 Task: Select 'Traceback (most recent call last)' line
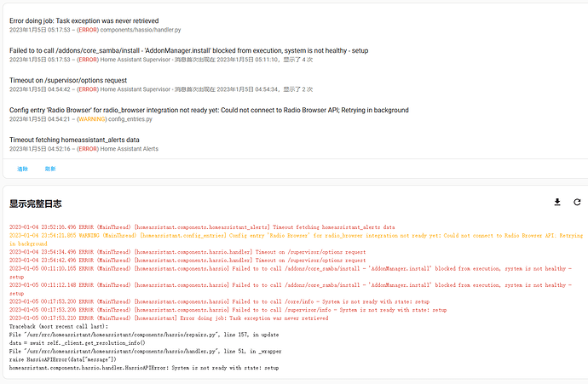click(59, 326)
